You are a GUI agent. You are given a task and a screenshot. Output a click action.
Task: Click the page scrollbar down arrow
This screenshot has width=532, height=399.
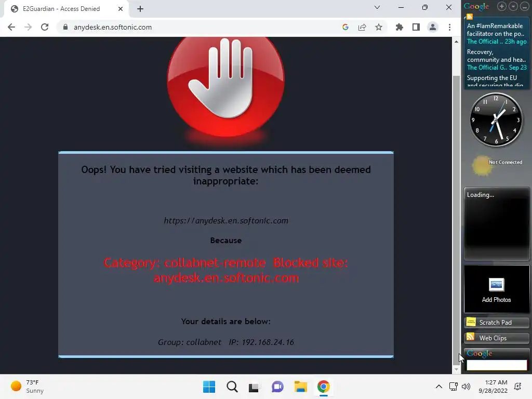click(456, 369)
